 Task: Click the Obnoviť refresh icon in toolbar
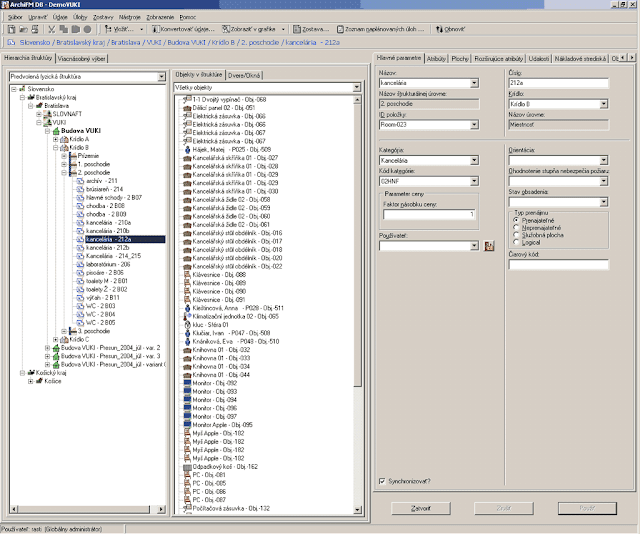coord(438,30)
